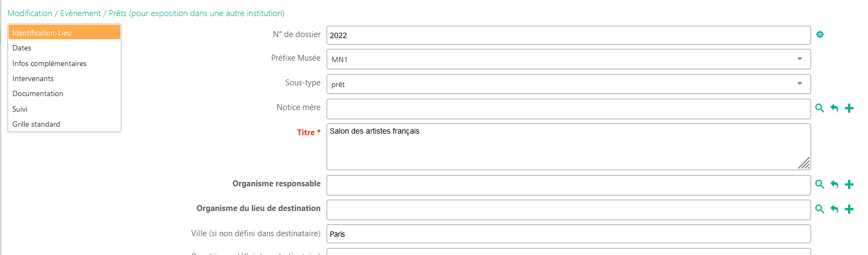Viewport: 868px width, 255px height.
Task: Select the Identification-Lieu section
Action: coord(64,33)
